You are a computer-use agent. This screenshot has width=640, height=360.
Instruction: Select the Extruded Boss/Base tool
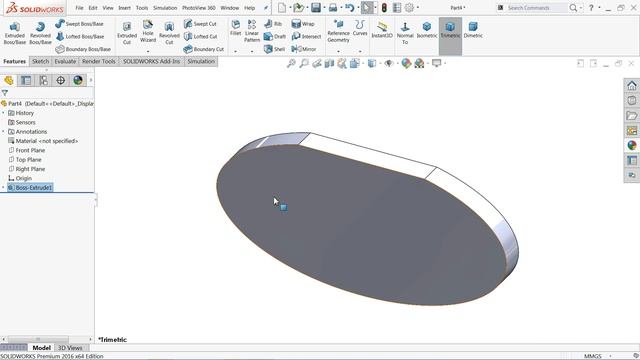pos(15,33)
